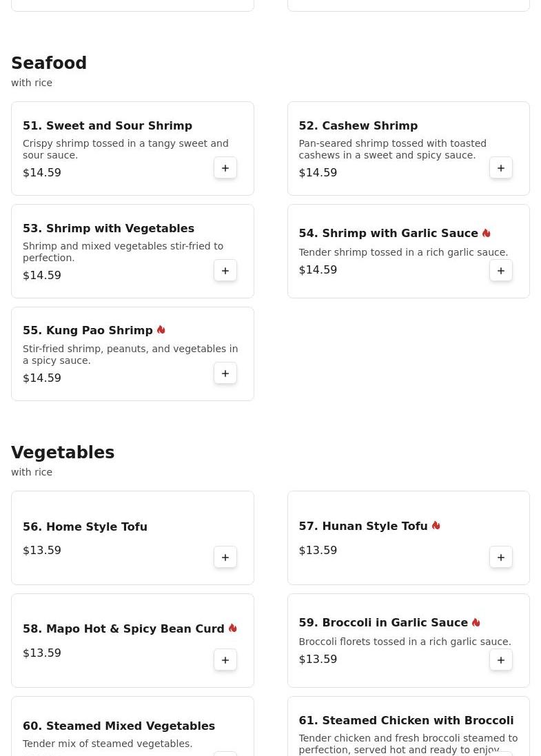Click spicy icon beside Hunan Style Tofu
The height and width of the screenshot is (756, 541).
(436, 526)
